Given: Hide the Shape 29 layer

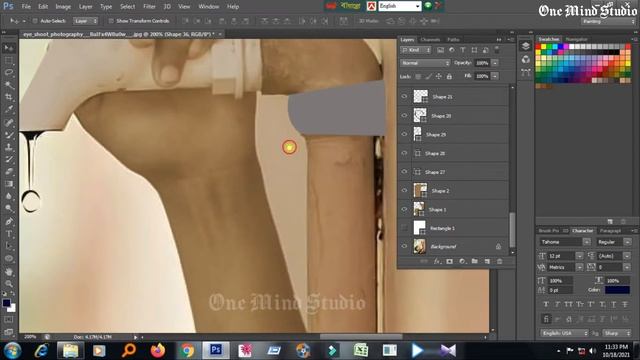Looking at the screenshot, I should [404, 134].
